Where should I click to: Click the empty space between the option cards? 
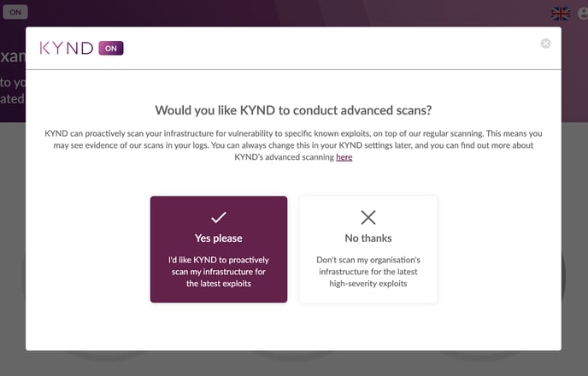tap(293, 250)
